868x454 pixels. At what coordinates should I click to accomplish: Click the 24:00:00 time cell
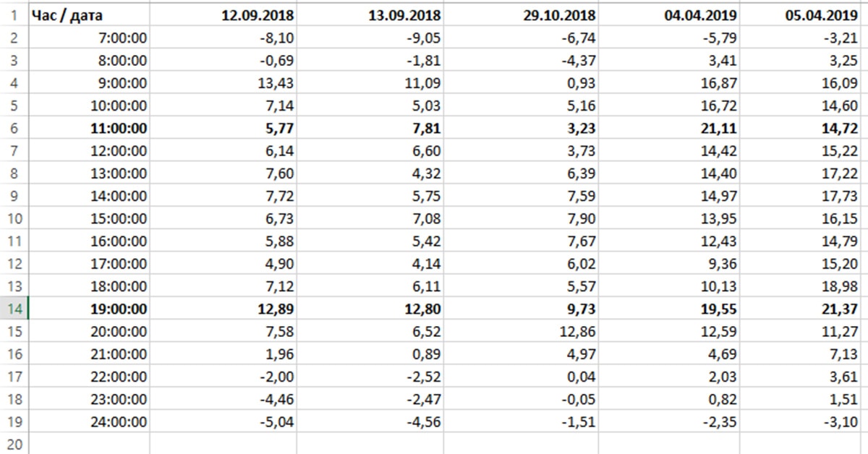click(x=88, y=422)
